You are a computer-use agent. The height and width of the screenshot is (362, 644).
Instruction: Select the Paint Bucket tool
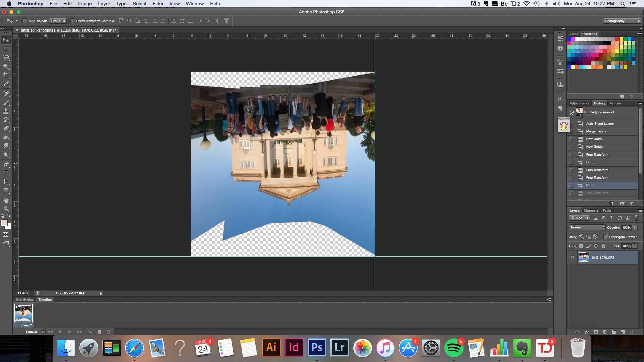coord(6,137)
